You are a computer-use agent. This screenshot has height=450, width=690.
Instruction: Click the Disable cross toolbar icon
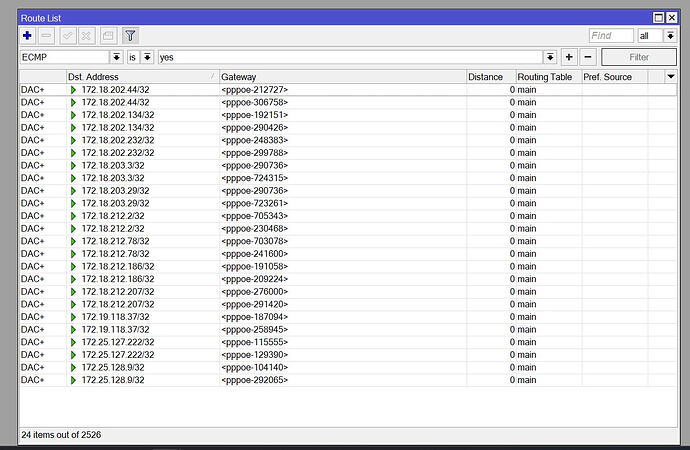pos(87,36)
